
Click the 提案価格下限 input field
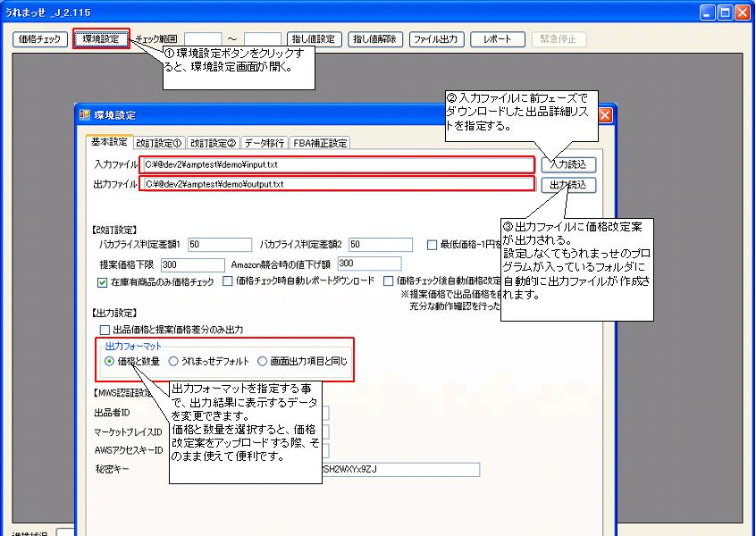(192, 264)
